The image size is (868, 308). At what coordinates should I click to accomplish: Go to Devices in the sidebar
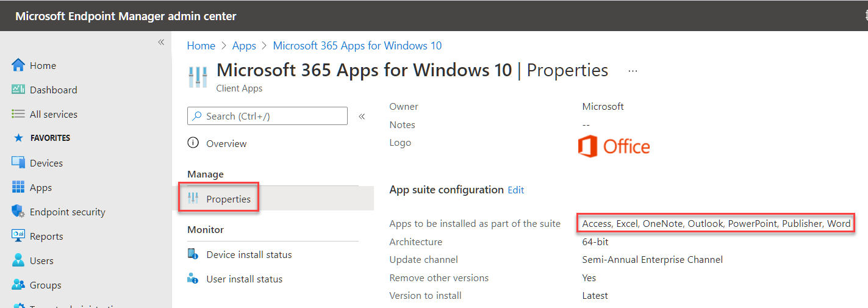pos(46,163)
